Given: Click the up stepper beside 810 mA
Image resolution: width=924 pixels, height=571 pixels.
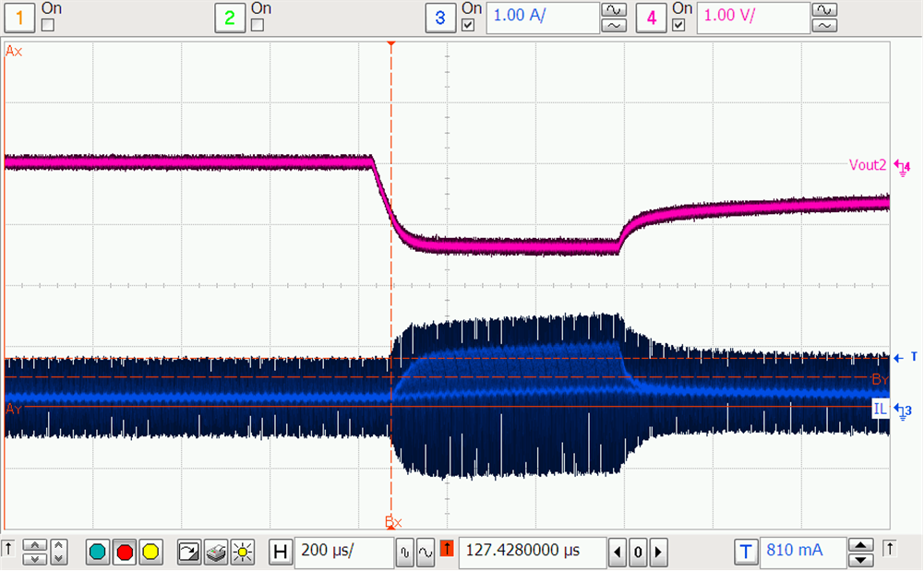Looking at the screenshot, I should click(x=859, y=546).
